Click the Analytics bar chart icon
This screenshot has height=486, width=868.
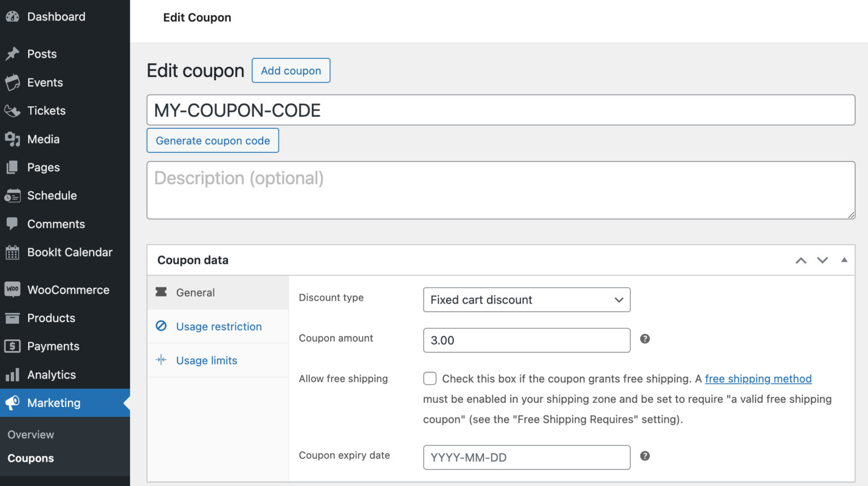pos(12,375)
